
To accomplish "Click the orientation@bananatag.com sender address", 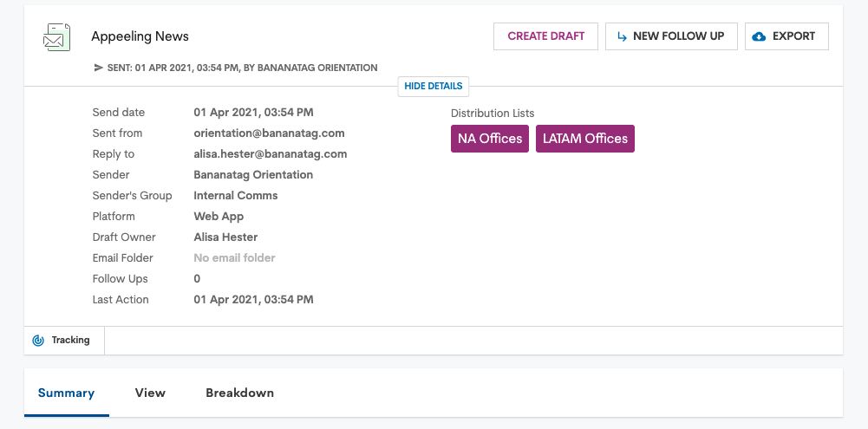I will click(x=269, y=133).
